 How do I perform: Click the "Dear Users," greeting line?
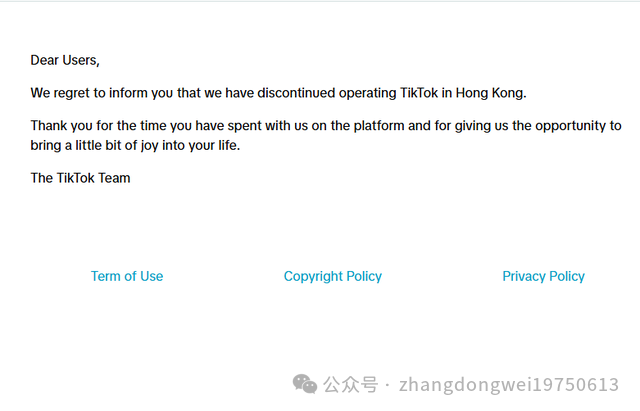65,60
